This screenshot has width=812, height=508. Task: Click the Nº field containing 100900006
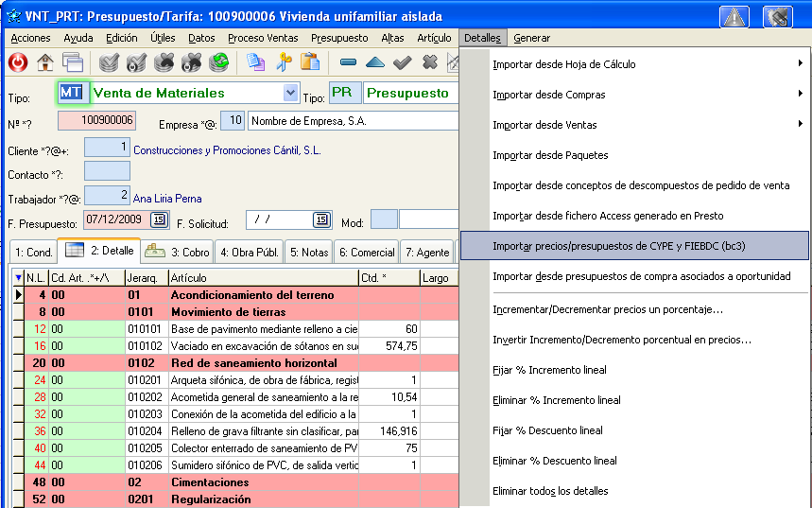96,120
